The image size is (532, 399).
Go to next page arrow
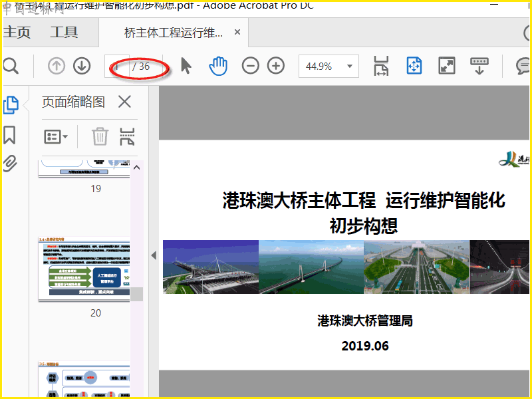point(82,66)
